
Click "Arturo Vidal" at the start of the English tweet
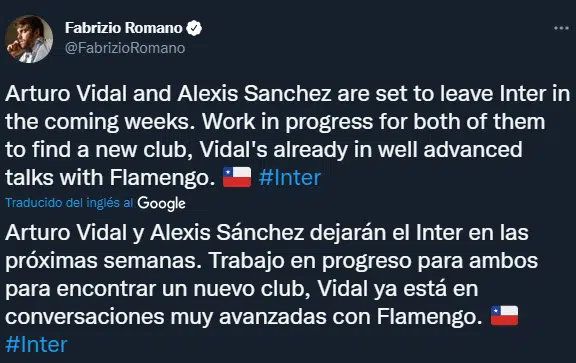pyautogui.click(x=66, y=94)
